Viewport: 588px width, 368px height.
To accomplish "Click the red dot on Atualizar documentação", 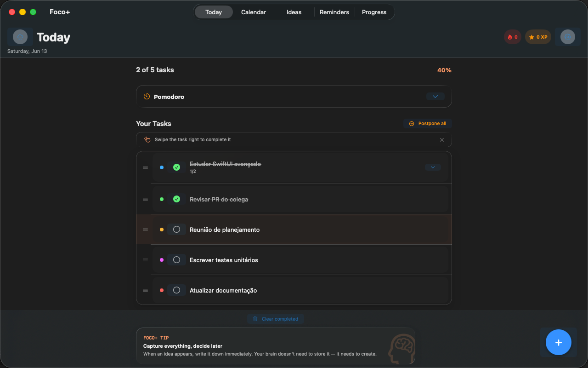I will 162,290.
